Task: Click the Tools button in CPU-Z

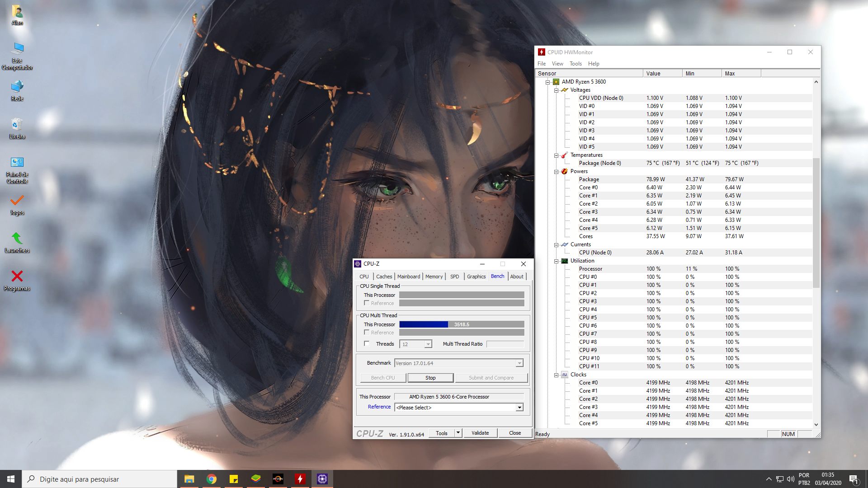Action: [x=442, y=433]
